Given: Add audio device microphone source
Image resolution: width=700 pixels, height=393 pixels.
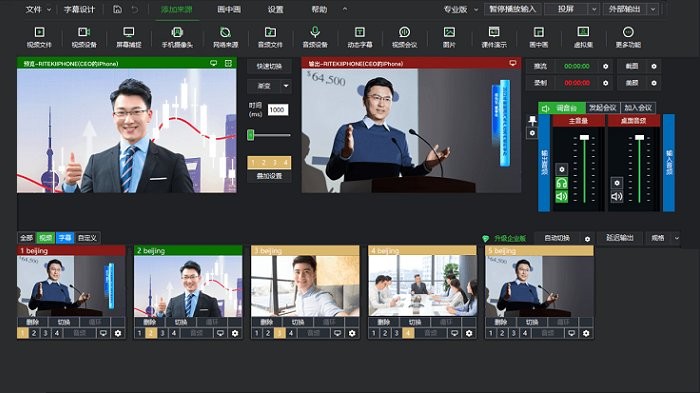Looking at the screenshot, I should point(315,37).
